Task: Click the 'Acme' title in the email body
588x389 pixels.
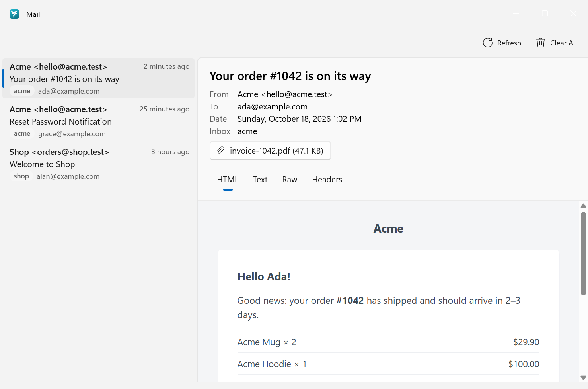Action: click(x=388, y=229)
